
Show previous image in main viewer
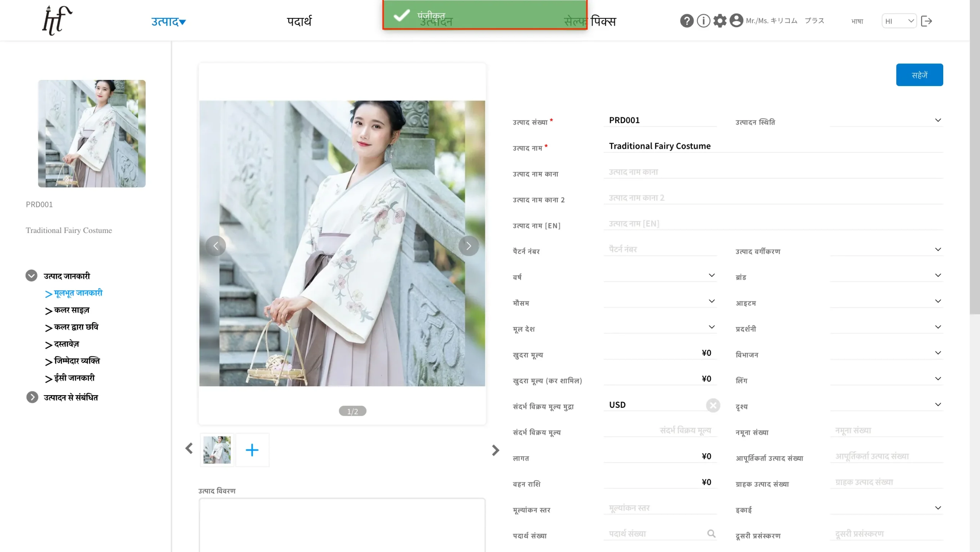tap(216, 246)
